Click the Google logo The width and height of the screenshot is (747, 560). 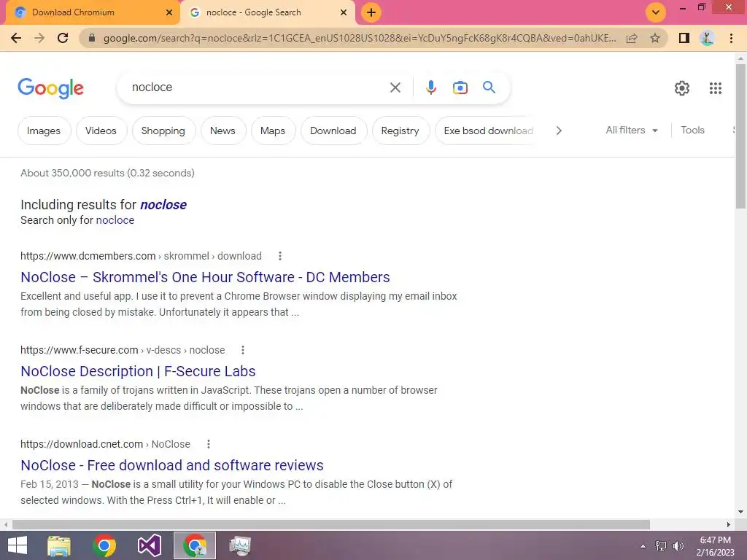pos(50,88)
